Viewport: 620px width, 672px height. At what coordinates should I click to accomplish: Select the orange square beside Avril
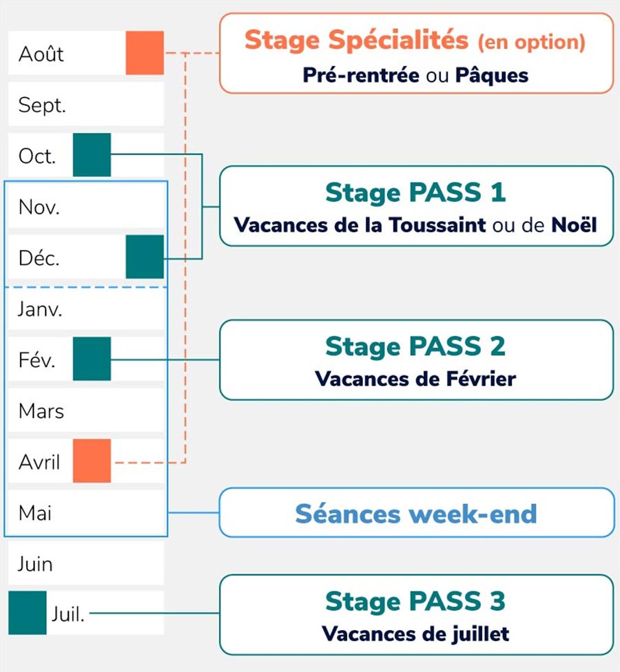click(92, 461)
